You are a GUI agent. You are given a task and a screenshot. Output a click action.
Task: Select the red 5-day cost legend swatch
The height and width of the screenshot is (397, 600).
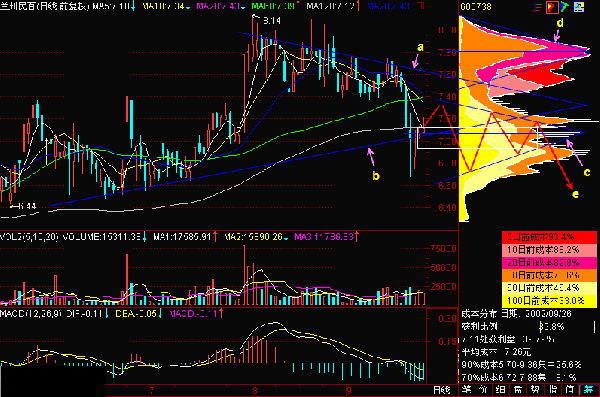[x=549, y=237]
